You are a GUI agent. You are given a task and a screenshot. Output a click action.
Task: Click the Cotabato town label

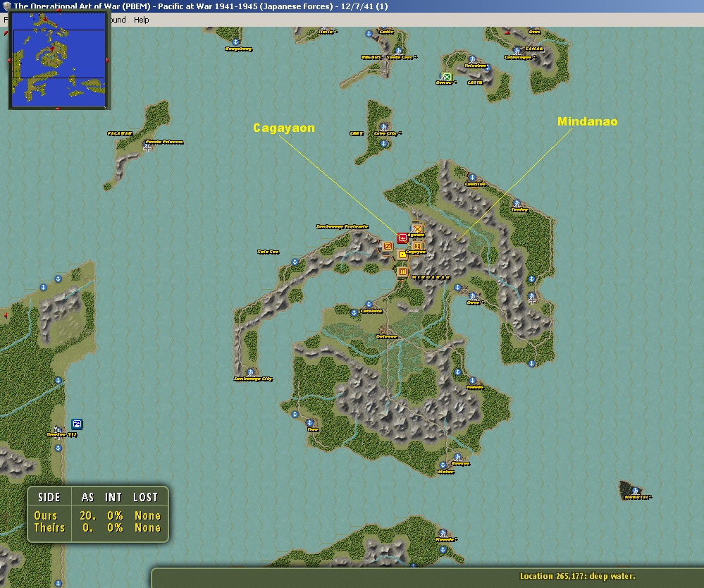click(372, 311)
